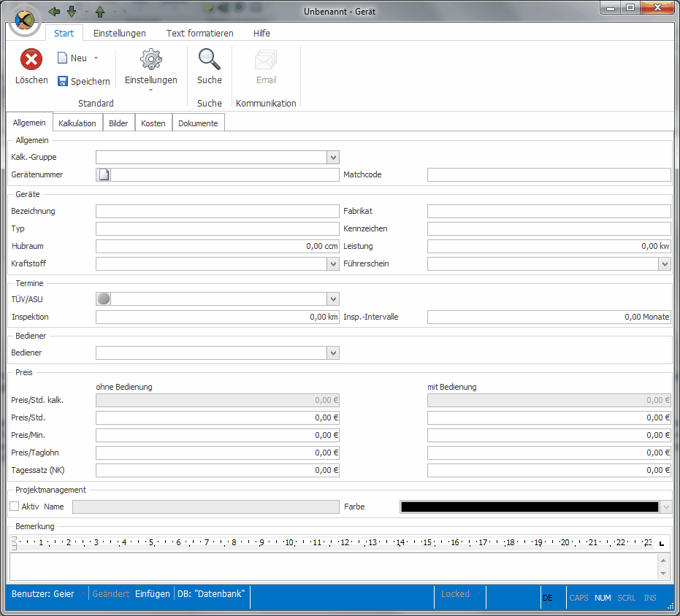Viewport: 680px width, 616px height.
Task: Open the black Farbe color swatch
Action: (530, 507)
